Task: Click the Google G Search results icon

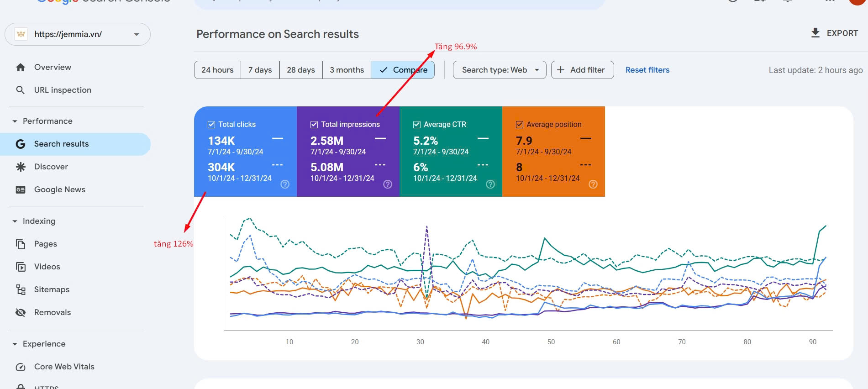Action: (21, 144)
